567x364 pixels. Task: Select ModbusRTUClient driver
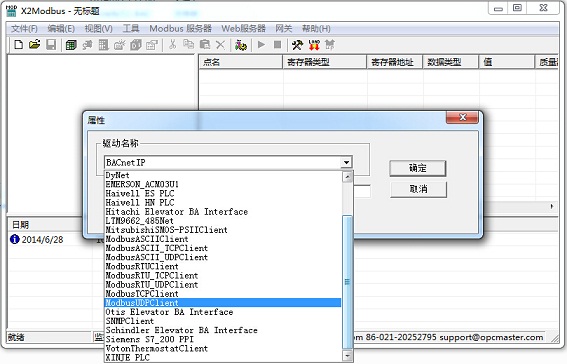click(x=223, y=266)
